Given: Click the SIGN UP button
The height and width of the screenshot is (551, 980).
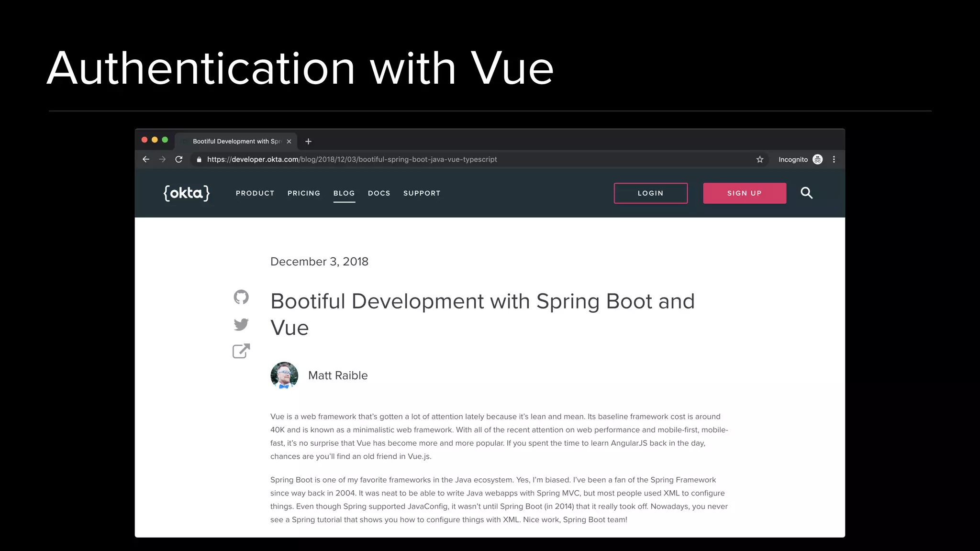Looking at the screenshot, I should 745,193.
